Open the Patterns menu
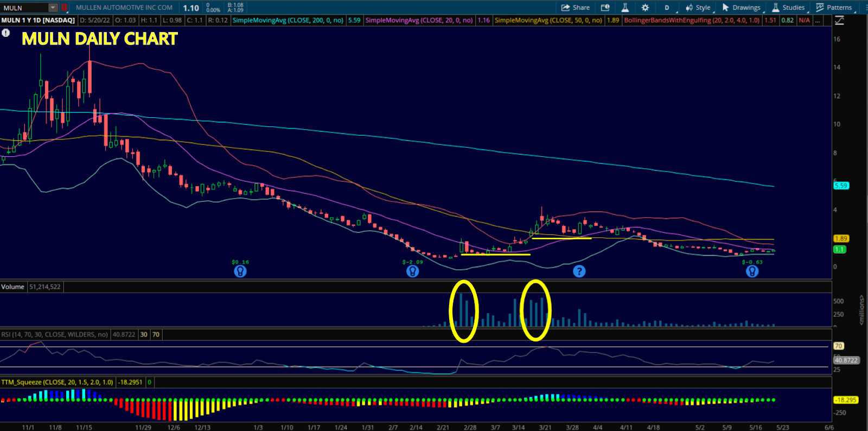This screenshot has height=431, width=868. click(834, 8)
